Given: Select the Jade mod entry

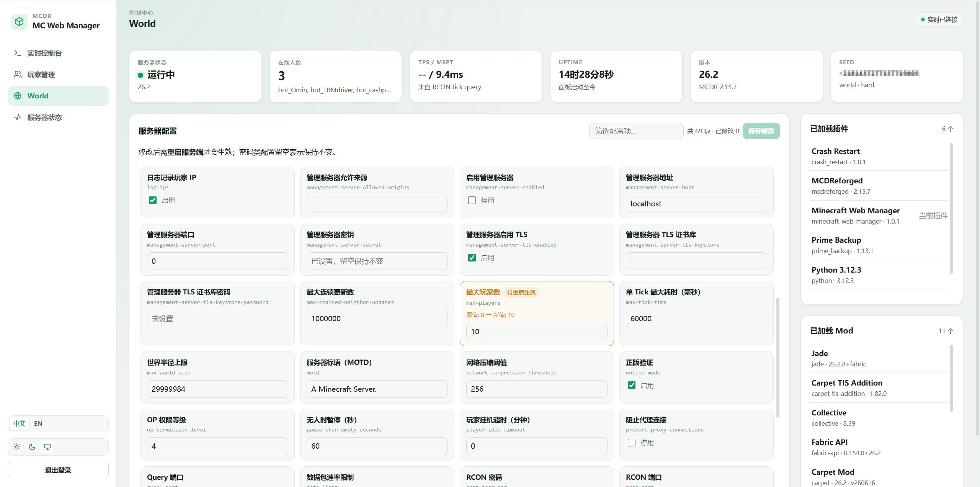Looking at the screenshot, I should [x=880, y=358].
